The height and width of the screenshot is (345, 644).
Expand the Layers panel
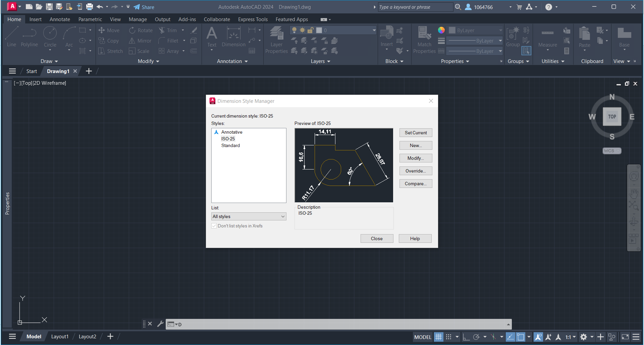(320, 61)
